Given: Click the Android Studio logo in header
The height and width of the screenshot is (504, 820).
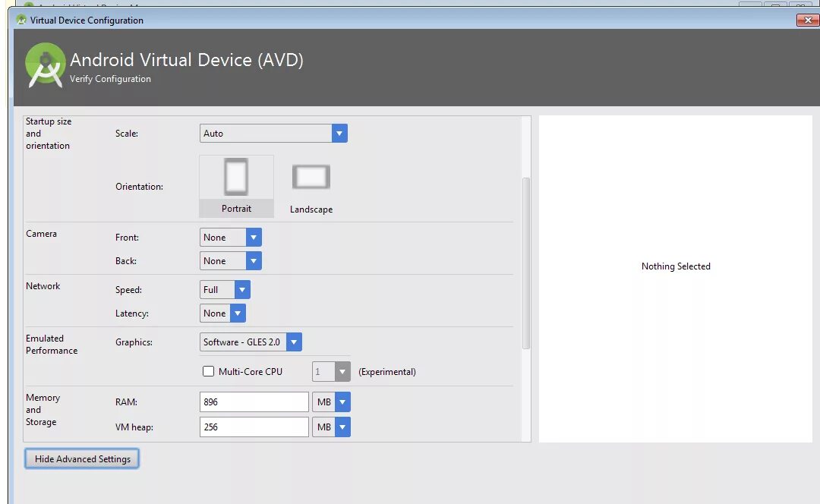Looking at the screenshot, I should click(x=46, y=65).
